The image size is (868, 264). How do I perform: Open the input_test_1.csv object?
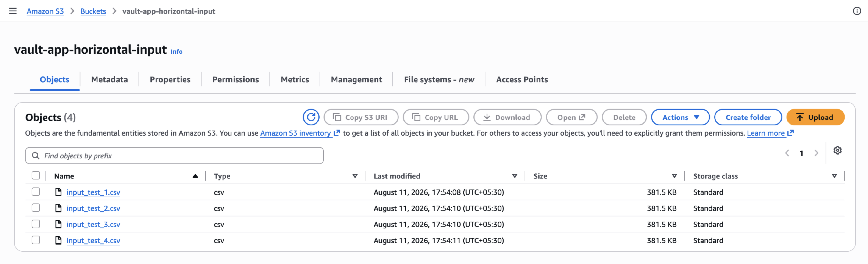93,192
